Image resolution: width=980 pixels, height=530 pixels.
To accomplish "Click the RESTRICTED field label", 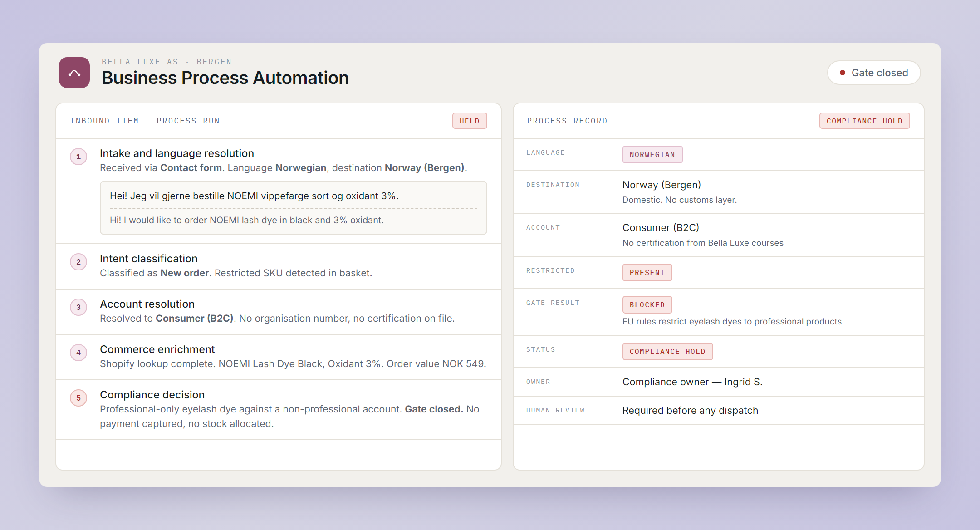I will pyautogui.click(x=550, y=270).
